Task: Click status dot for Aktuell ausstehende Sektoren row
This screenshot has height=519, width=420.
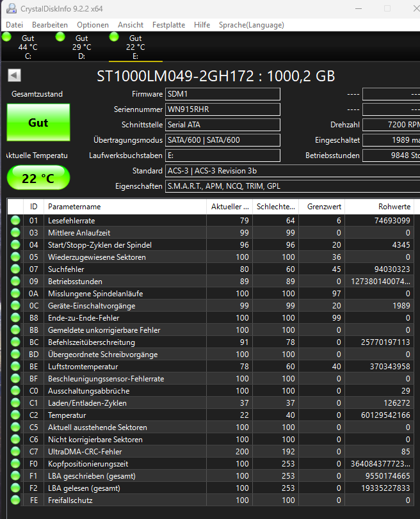Action: pos(15,427)
